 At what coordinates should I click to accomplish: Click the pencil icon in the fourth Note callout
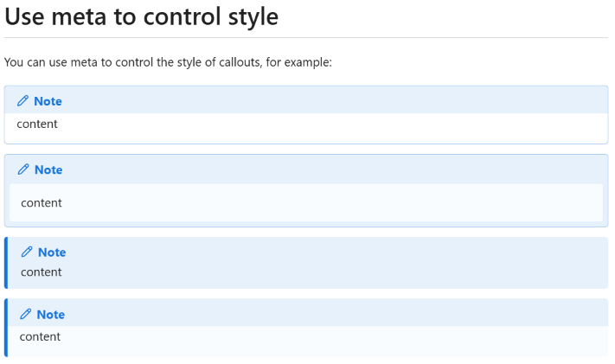tap(25, 314)
